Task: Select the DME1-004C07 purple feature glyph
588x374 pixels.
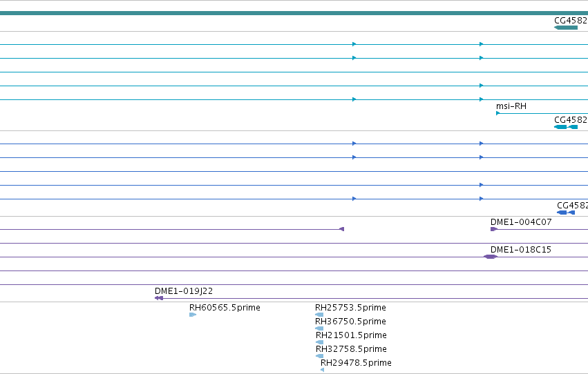Action: pos(494,229)
